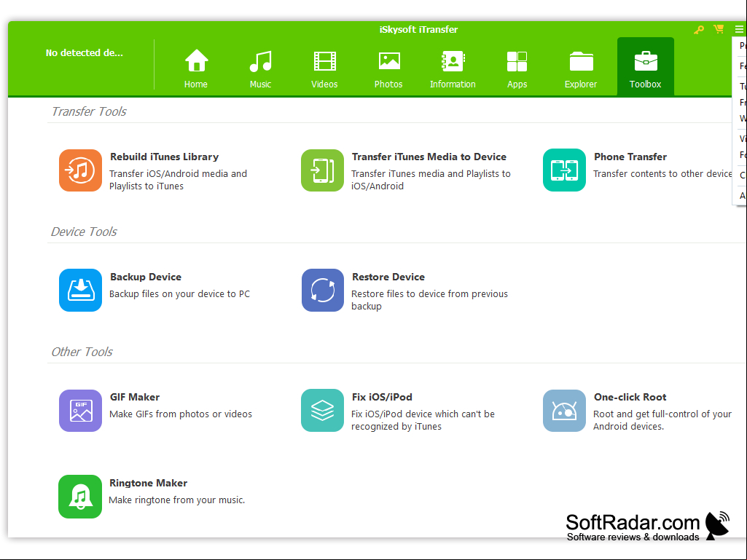This screenshot has width=747, height=560.
Task: Open the Fix iOS/iPod title
Action: 382,397
